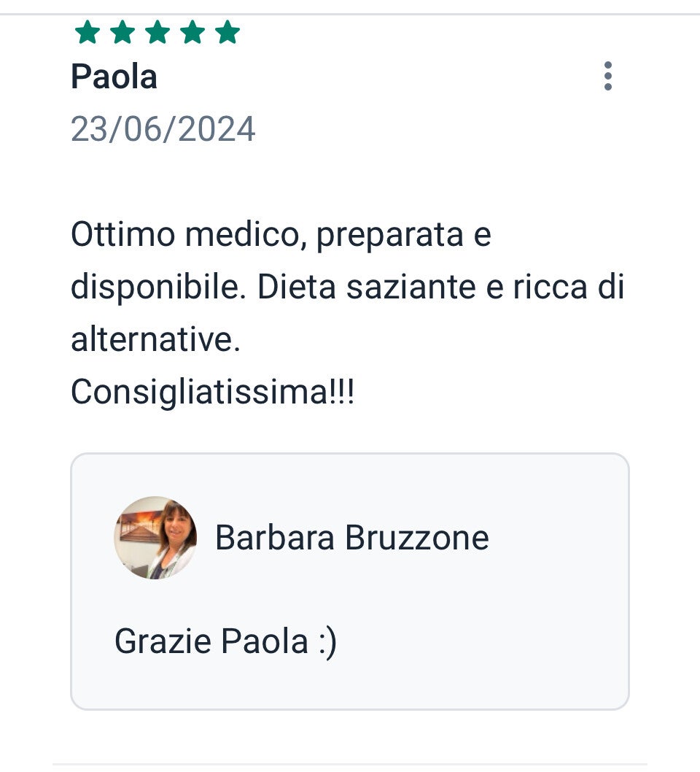Click the fifth and last rating star
Image resolution: width=700 pixels, height=772 pixels.
[227, 33]
